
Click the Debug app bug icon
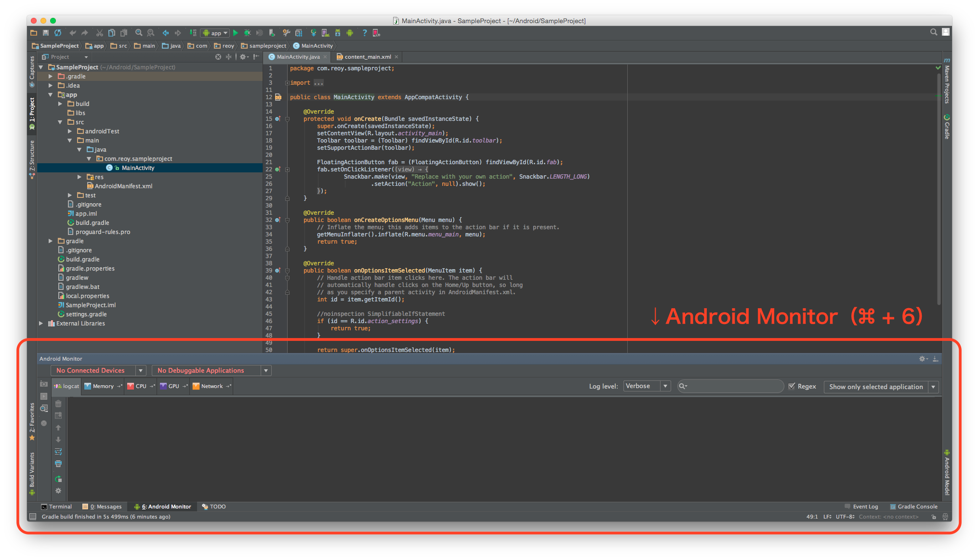(x=247, y=33)
